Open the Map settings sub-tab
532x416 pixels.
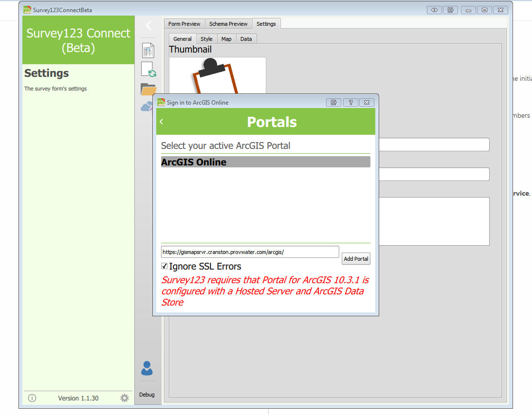coord(226,39)
